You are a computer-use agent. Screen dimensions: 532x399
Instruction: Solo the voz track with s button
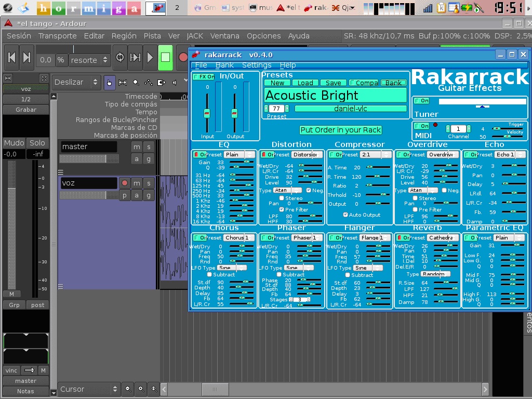tap(149, 183)
